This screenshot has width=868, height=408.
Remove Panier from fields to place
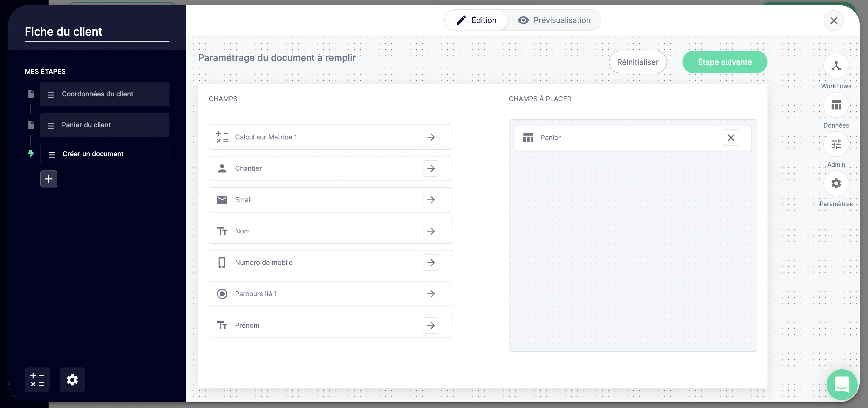click(731, 137)
